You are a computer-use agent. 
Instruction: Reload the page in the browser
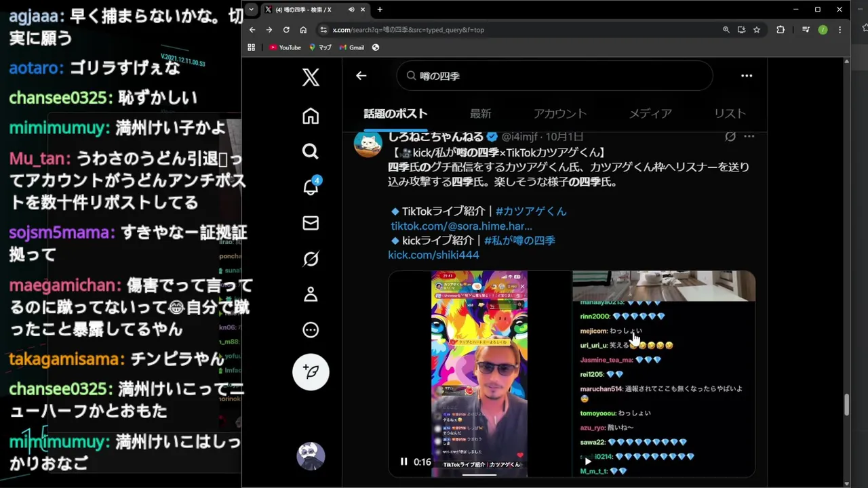point(286,30)
